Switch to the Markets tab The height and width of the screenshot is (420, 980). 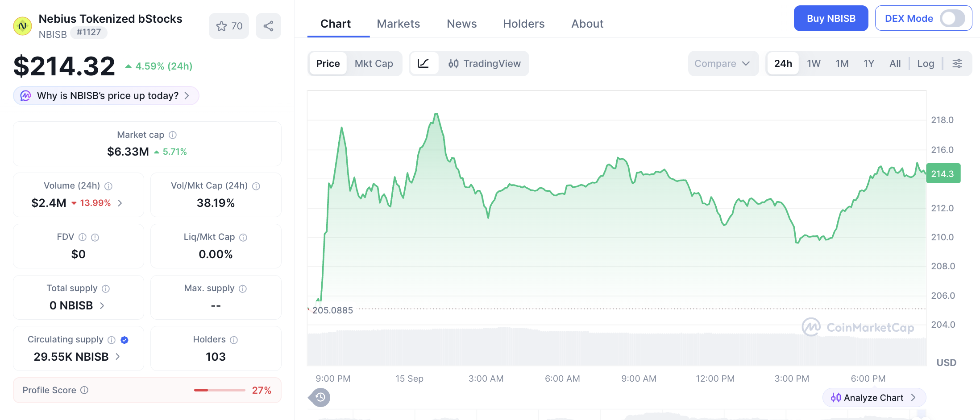pyautogui.click(x=399, y=24)
